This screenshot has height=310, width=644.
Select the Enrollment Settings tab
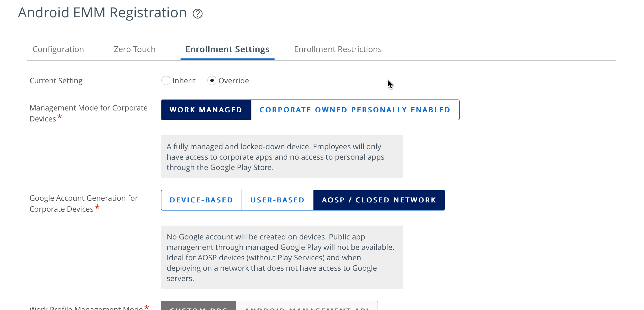point(227,49)
